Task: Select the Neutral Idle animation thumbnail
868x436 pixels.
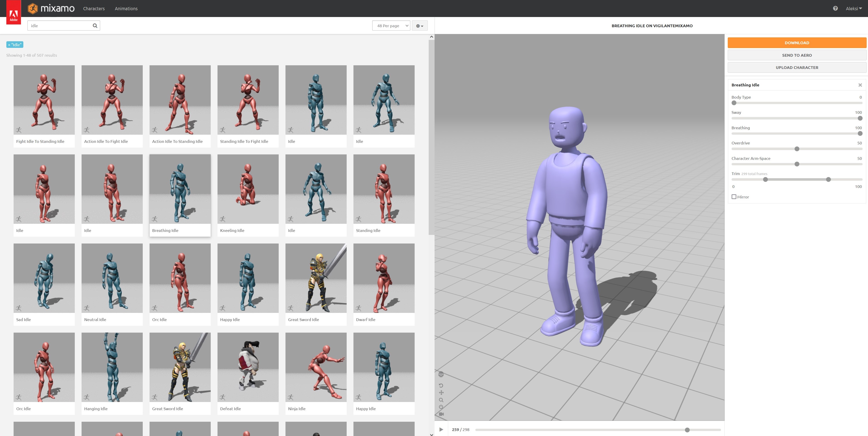Action: pos(112,278)
